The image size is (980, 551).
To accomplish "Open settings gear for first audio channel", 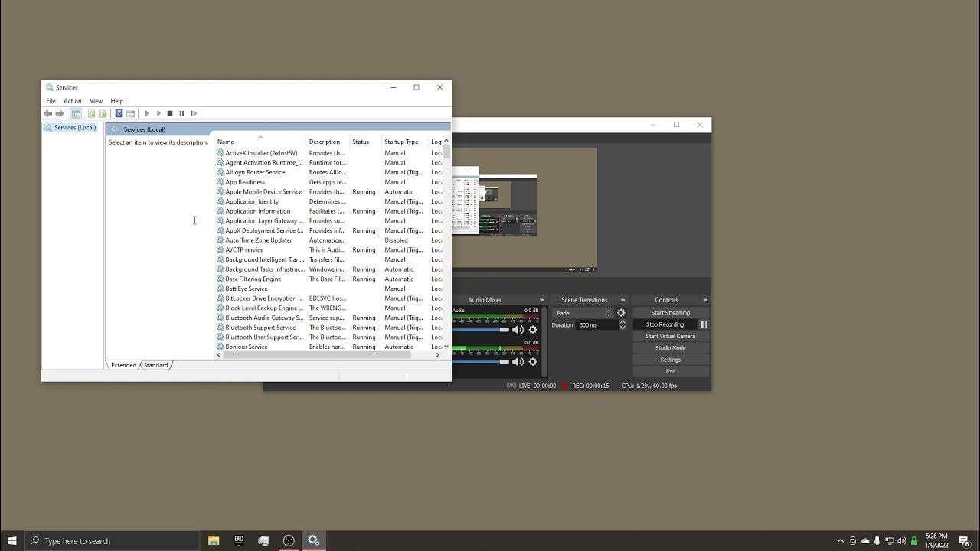I will (533, 330).
